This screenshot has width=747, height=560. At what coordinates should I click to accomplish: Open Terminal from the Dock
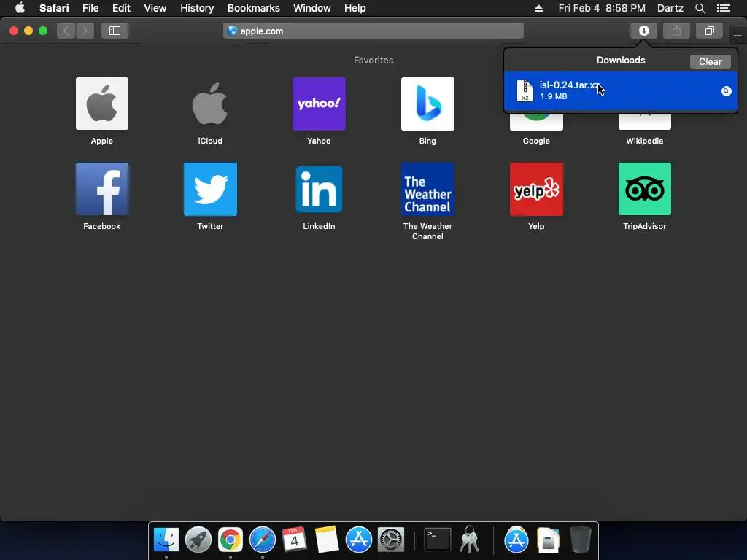tap(438, 540)
